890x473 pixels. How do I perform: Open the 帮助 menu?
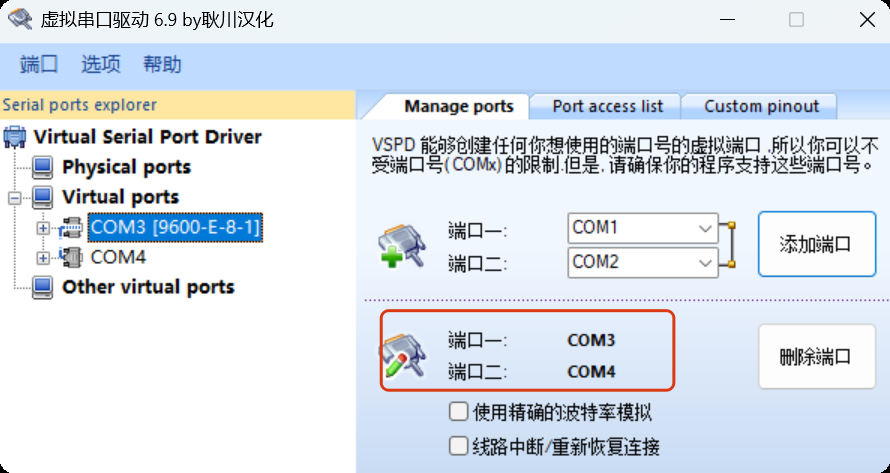pos(162,64)
